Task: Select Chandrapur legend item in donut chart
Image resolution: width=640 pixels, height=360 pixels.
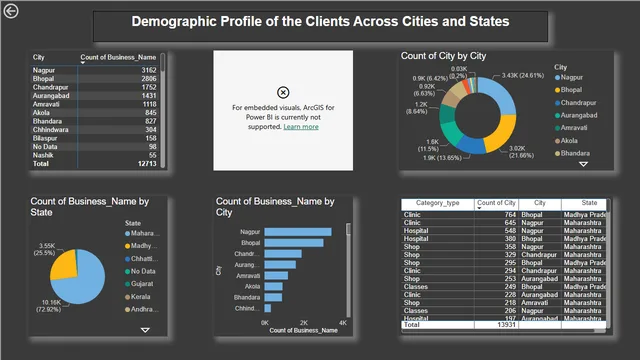Action: tap(576, 103)
